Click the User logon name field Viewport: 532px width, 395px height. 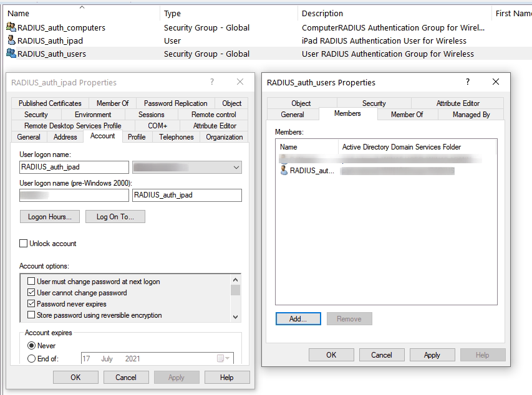[x=74, y=167]
